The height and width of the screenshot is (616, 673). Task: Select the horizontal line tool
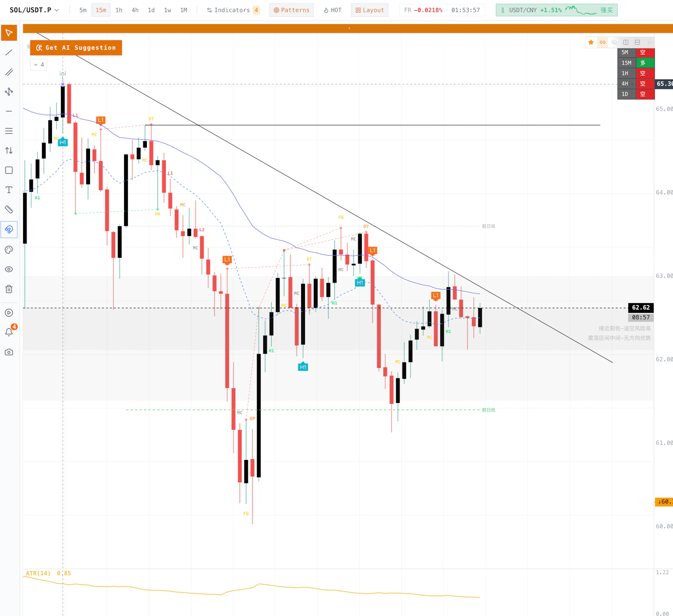click(9, 111)
